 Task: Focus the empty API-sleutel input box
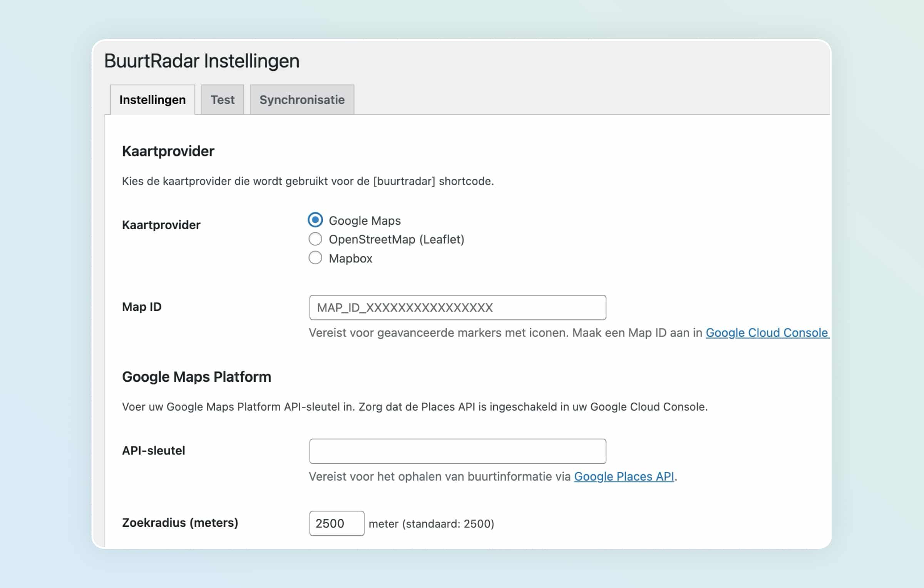tap(457, 451)
